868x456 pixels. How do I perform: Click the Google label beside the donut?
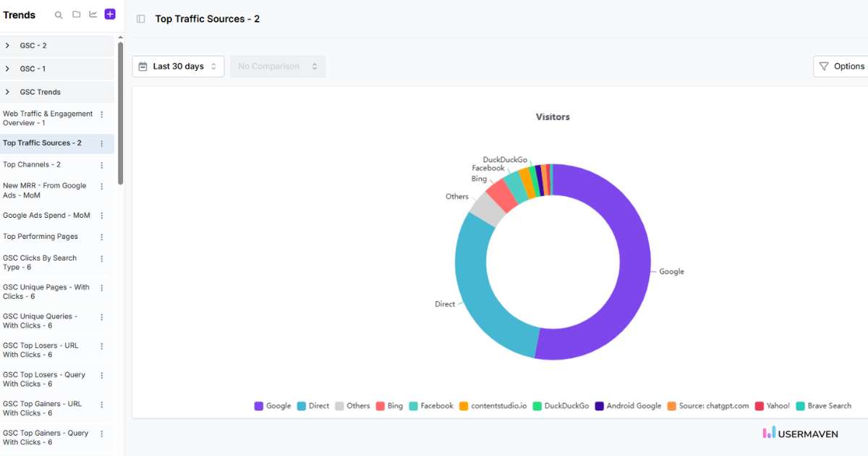(x=671, y=272)
